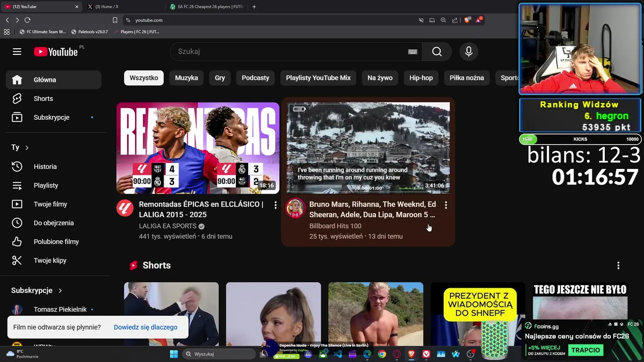Open the Billboard Hits mix video thumbnail
644x362 pixels.
coord(368,148)
